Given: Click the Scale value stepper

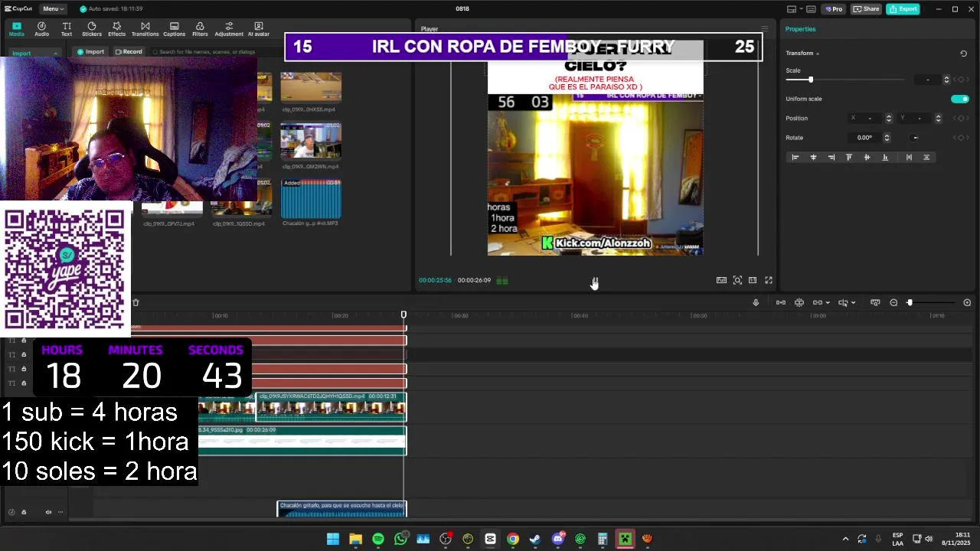Looking at the screenshot, I should point(946,80).
